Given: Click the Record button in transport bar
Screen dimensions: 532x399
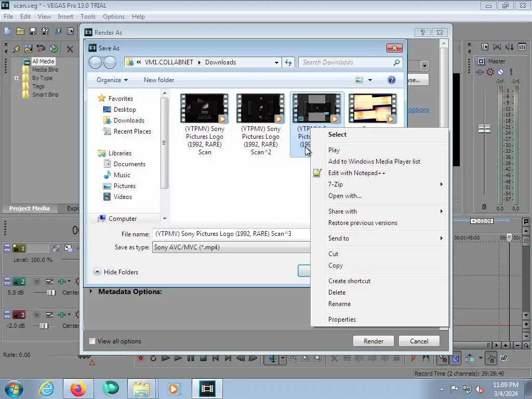Looking at the screenshot, I should pyautogui.click(x=141, y=358).
